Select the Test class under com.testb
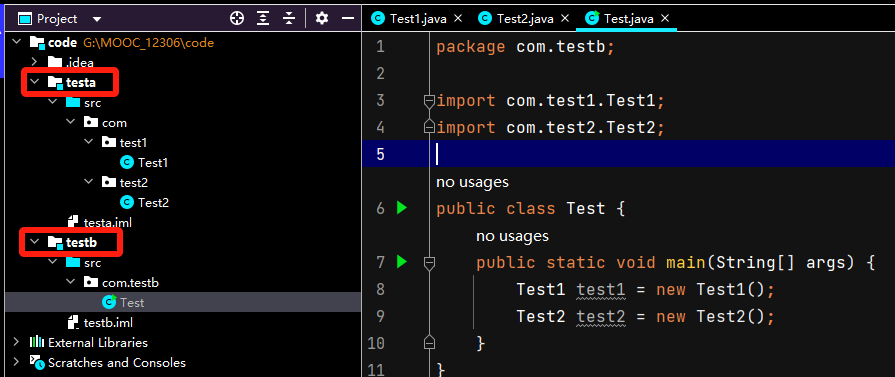Screen dimensions: 895x377 [132, 303]
